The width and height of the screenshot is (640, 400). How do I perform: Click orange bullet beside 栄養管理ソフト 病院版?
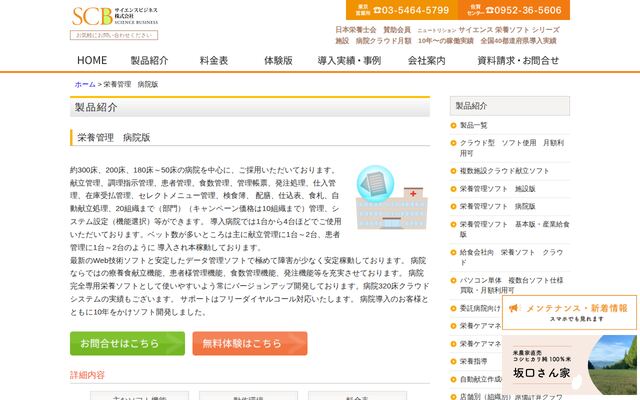pyautogui.click(x=453, y=207)
